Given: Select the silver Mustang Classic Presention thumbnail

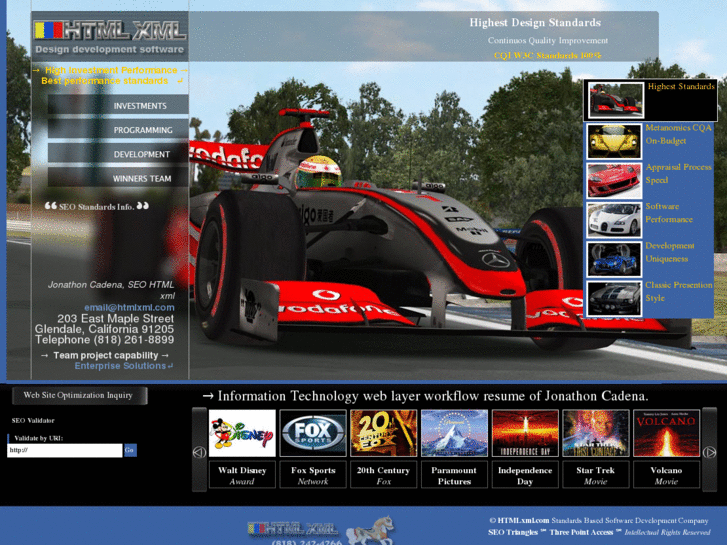Looking at the screenshot, I should [x=614, y=299].
